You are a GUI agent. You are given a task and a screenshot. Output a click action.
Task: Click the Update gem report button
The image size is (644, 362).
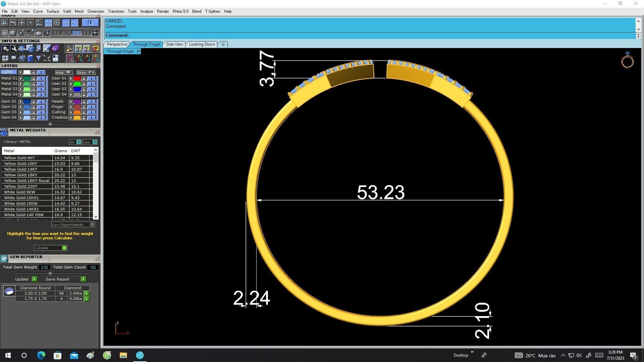[x=25, y=279]
